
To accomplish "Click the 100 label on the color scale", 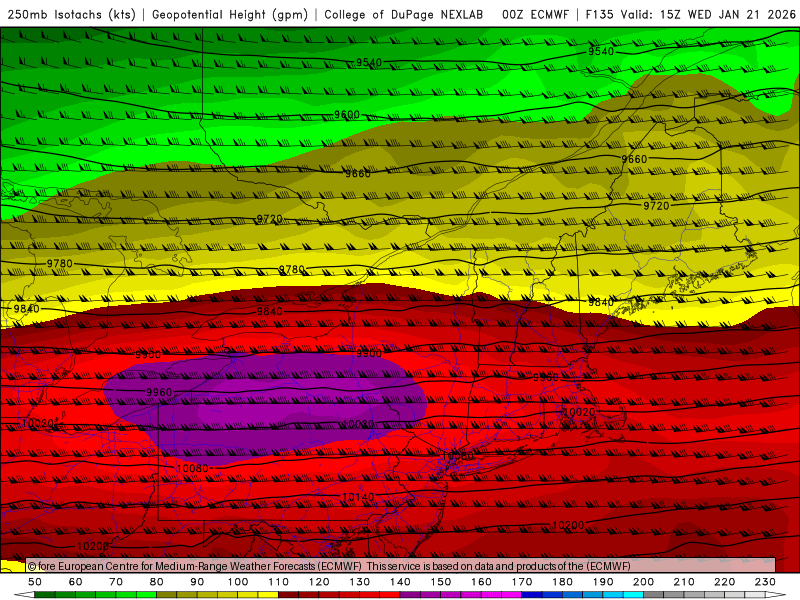I will (238, 582).
